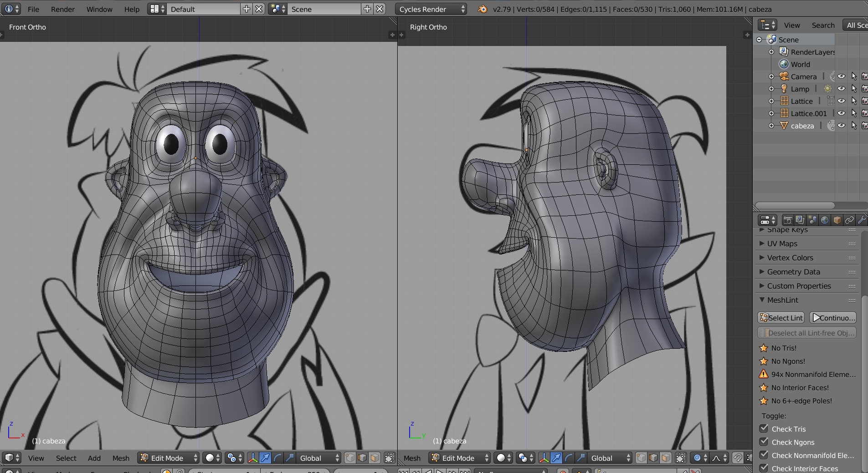Switch to World properties globe tab
868x473 pixels.
(x=824, y=220)
